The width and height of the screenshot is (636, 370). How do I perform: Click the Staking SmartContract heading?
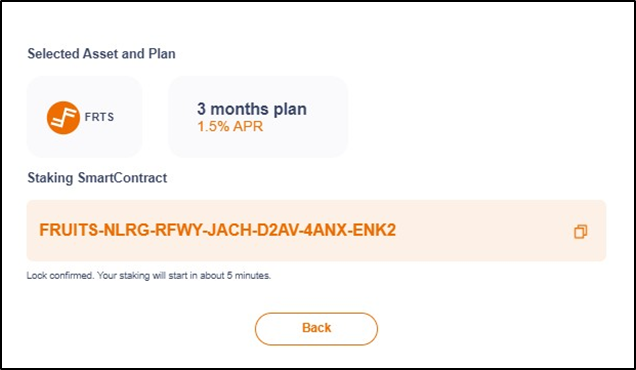click(x=97, y=178)
